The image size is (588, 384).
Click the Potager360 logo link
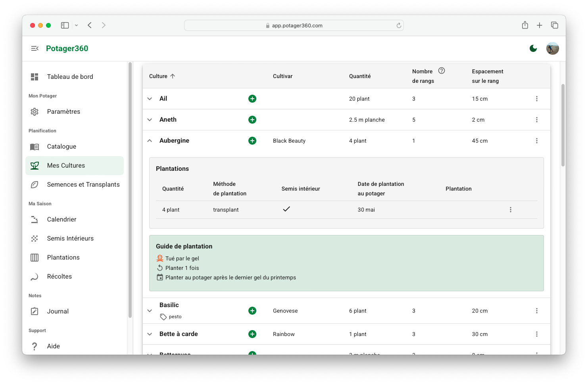(67, 48)
